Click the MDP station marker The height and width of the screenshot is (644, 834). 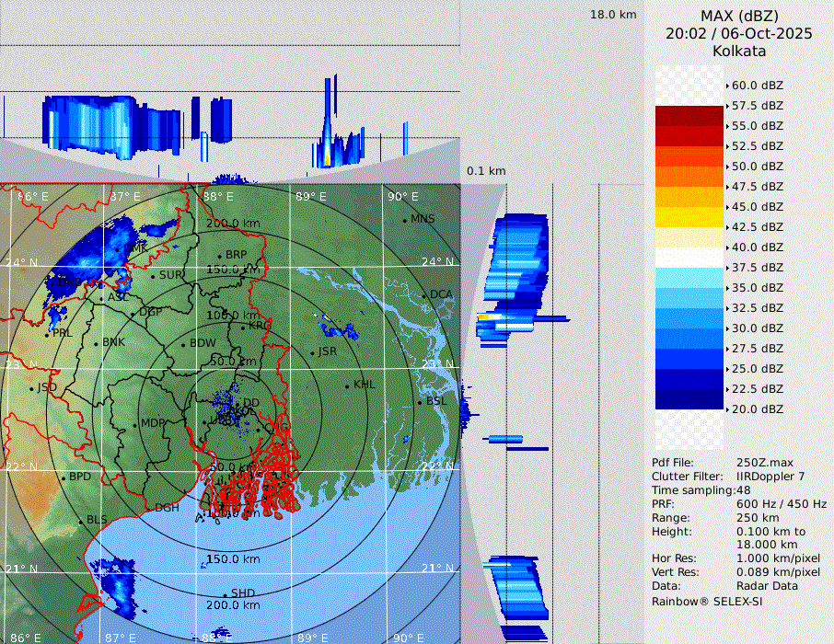134,424
